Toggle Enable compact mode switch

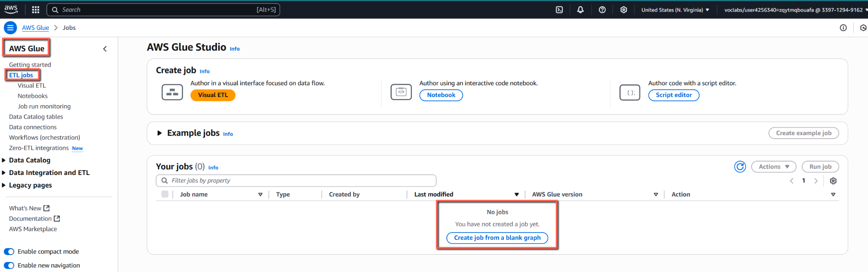point(9,252)
